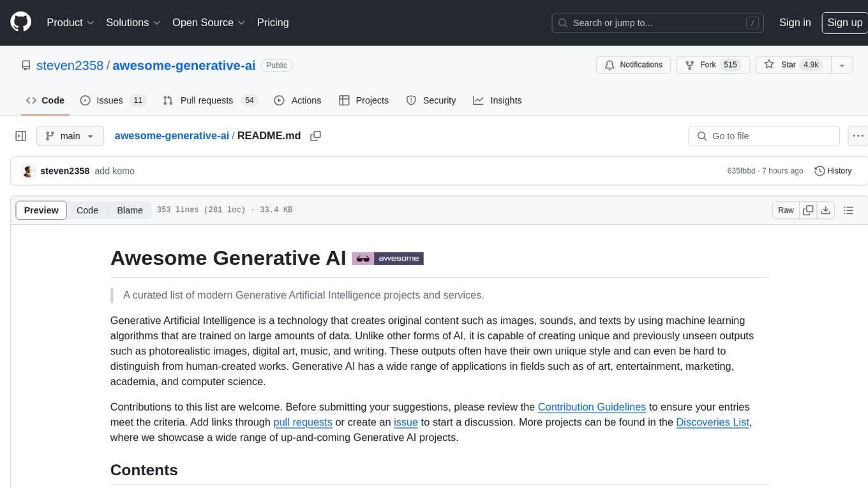Click the star count 4.9k
The width and height of the screenshot is (868, 488).
(811, 65)
